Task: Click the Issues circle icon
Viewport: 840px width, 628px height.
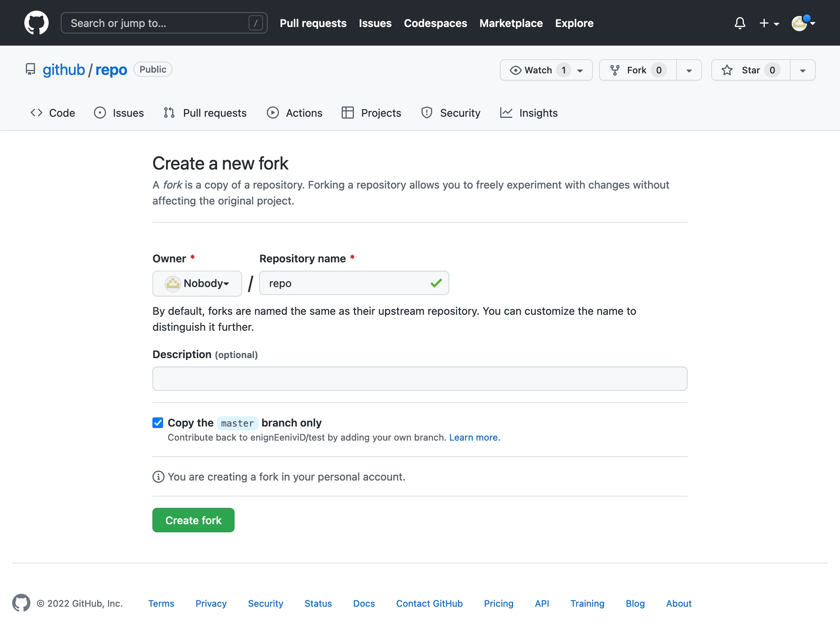Action: [x=100, y=113]
